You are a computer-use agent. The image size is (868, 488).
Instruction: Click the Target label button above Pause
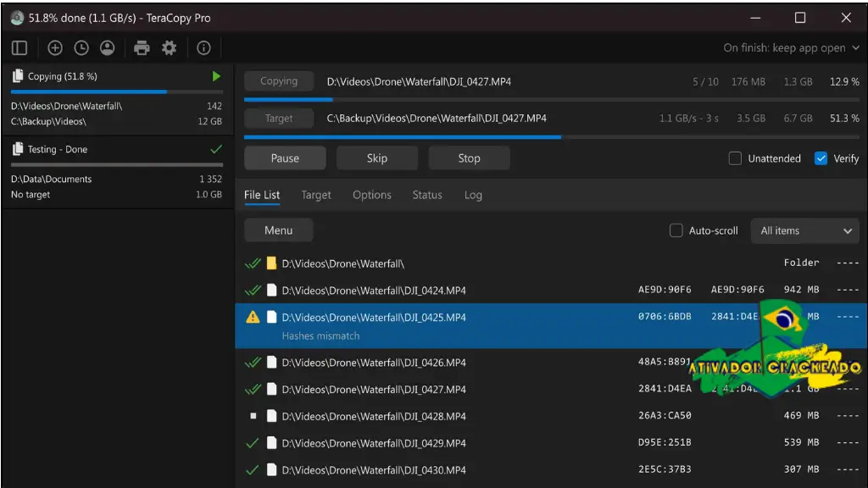pos(279,118)
